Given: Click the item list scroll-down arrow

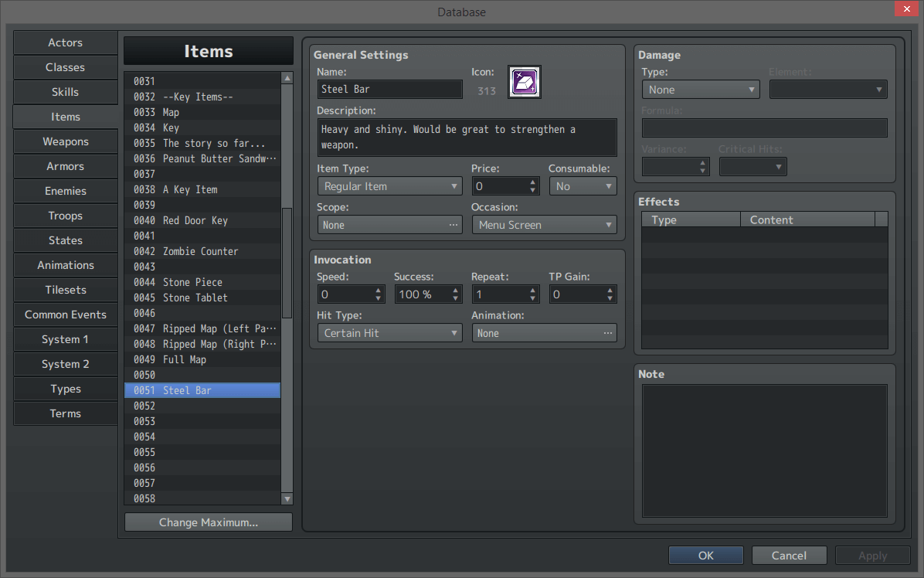Looking at the screenshot, I should 287,499.
